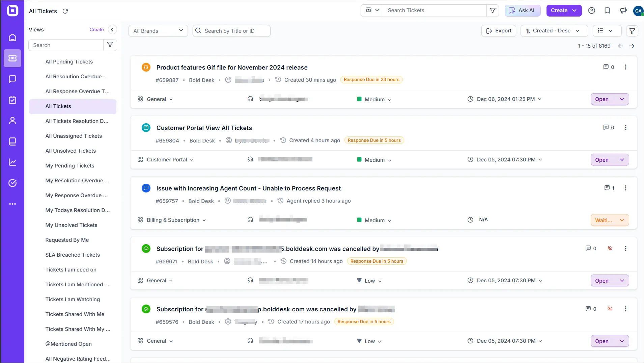Open the Tickets module icon in the sidebar

coord(12,58)
